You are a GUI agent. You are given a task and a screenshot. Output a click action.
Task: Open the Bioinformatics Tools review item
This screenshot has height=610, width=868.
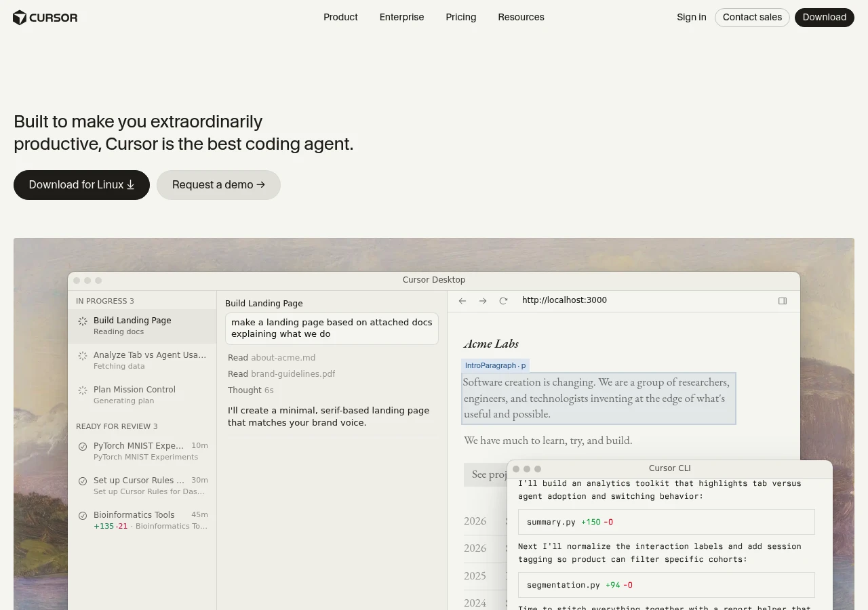[142, 521]
